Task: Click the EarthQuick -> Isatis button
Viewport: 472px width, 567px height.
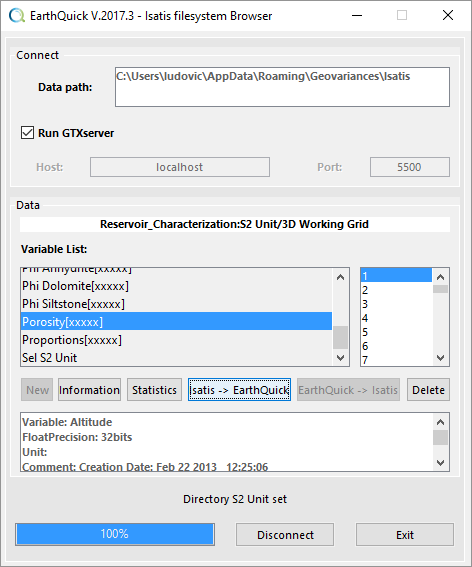Action: point(348,390)
